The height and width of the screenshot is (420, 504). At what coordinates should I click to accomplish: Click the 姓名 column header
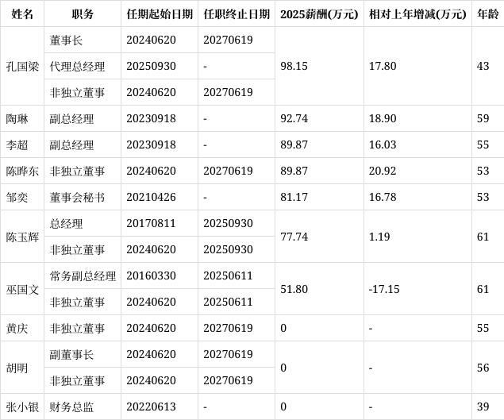[x=22, y=13]
